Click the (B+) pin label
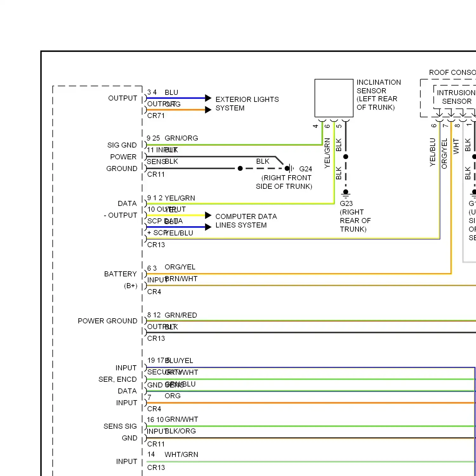Screen dimensions: 476x476 point(130,286)
